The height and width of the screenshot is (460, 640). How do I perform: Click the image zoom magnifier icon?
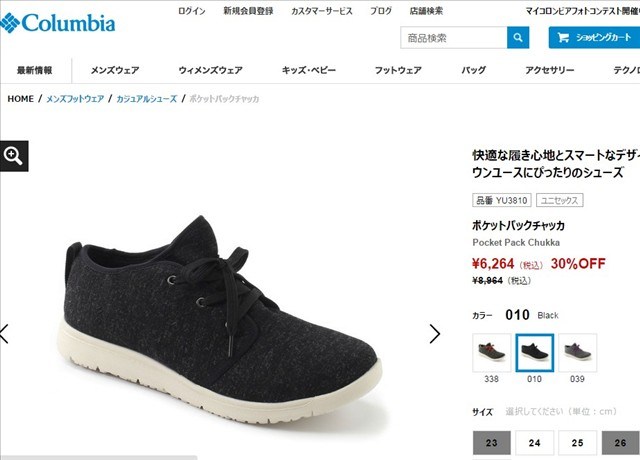(x=13, y=156)
